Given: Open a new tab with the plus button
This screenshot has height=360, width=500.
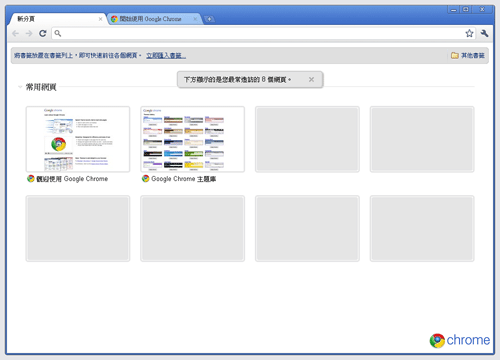Looking at the screenshot, I should 209,19.
